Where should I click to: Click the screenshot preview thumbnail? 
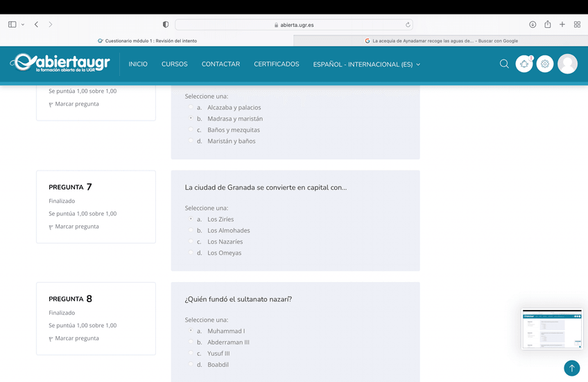[x=552, y=329]
